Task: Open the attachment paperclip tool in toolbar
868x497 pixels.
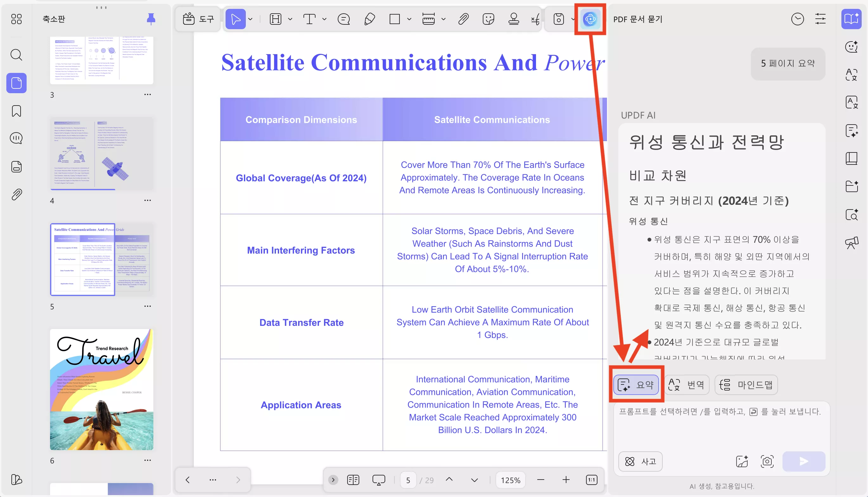Action: tap(463, 19)
